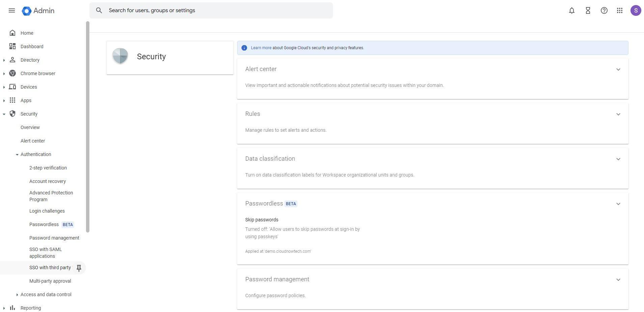The width and height of the screenshot is (644, 312).
Task: Collapse the Security sidebar section
Action: pos(4,114)
